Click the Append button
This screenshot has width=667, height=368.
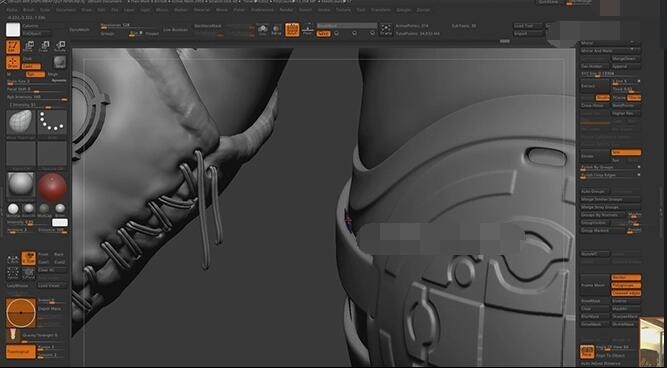click(626, 66)
